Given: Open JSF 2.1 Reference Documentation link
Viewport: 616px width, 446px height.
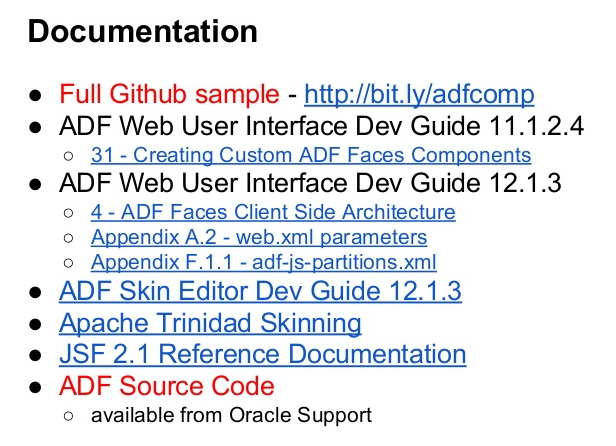Looking at the screenshot, I should 262,354.
